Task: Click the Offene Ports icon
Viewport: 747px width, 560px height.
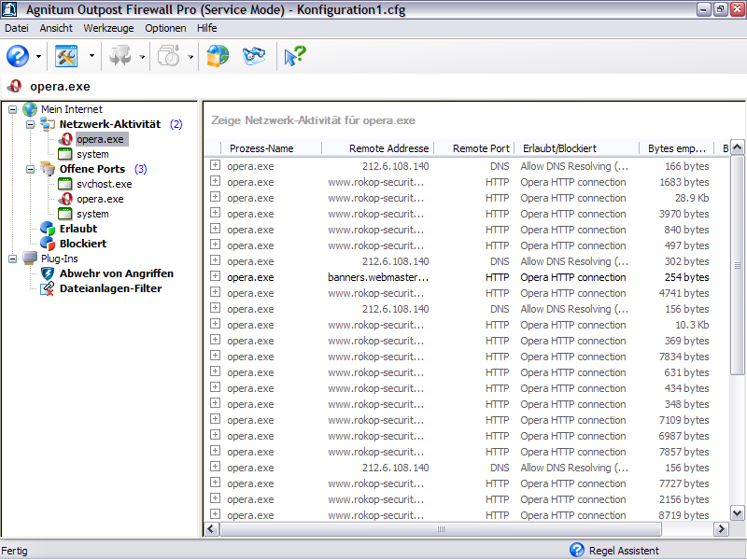Action: click(48, 169)
